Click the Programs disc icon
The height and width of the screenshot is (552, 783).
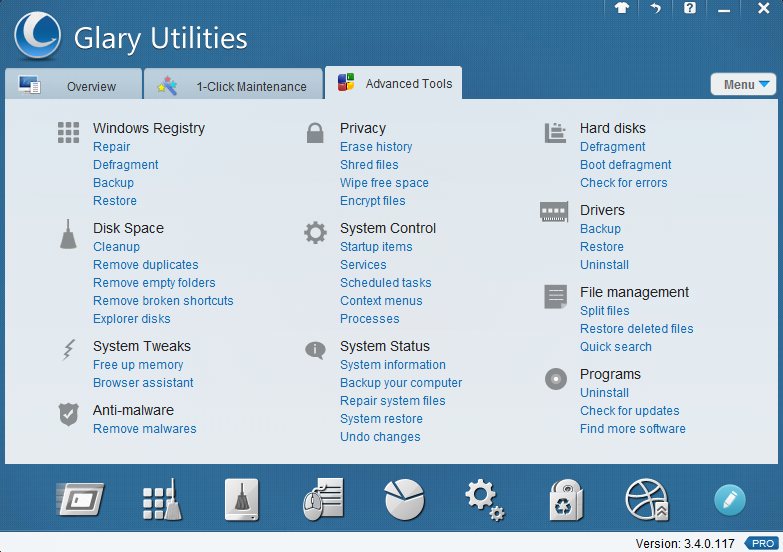coord(556,379)
